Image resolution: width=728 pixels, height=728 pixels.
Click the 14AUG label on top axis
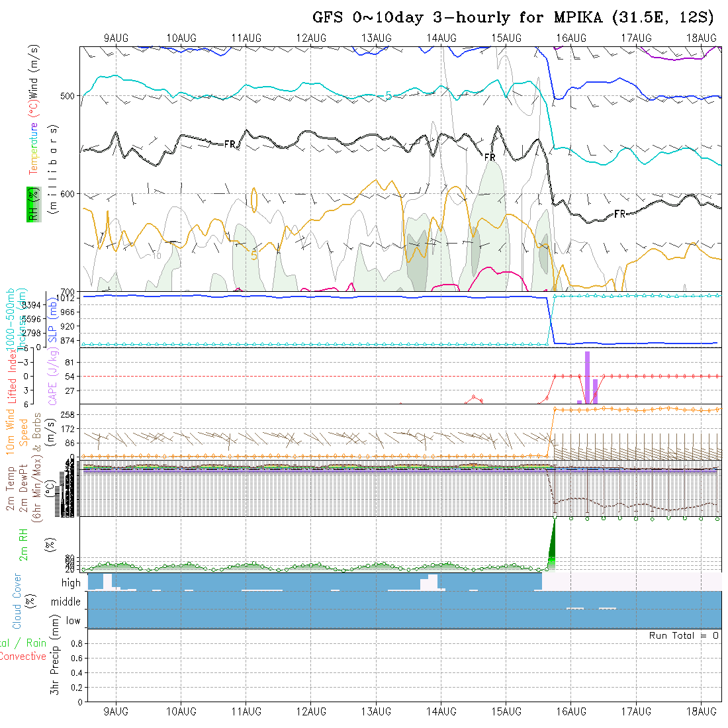coord(441,38)
